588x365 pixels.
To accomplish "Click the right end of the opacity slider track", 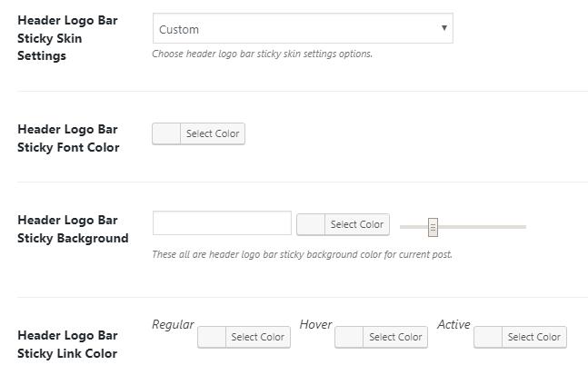I will (523, 226).
